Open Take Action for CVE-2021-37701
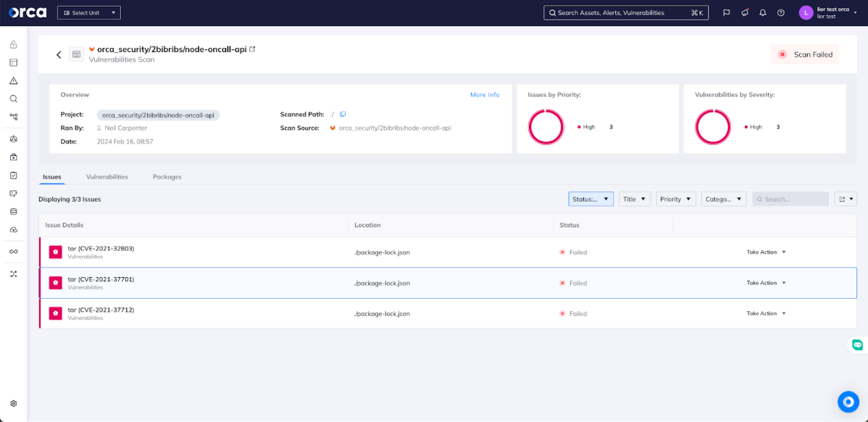 pyautogui.click(x=766, y=283)
